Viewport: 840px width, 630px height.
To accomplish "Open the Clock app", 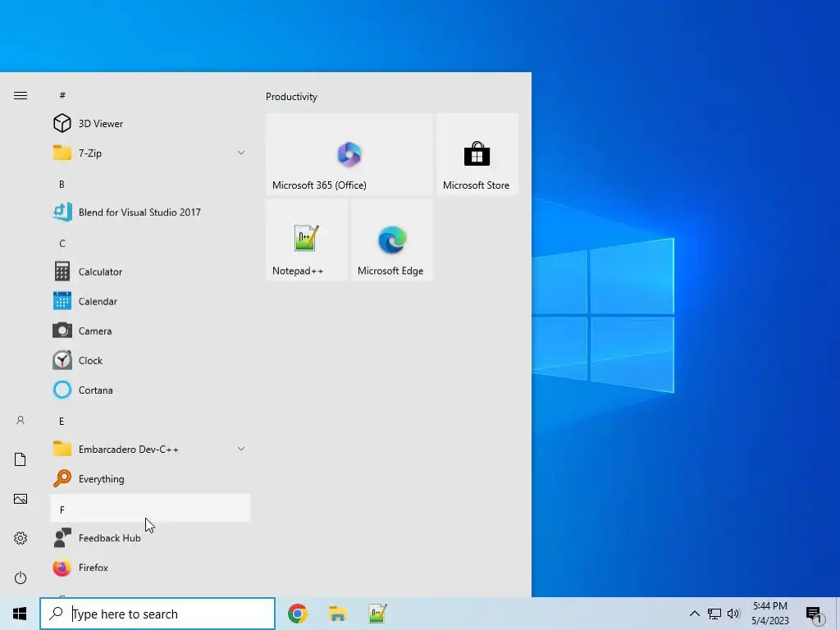I will pyautogui.click(x=150, y=361).
